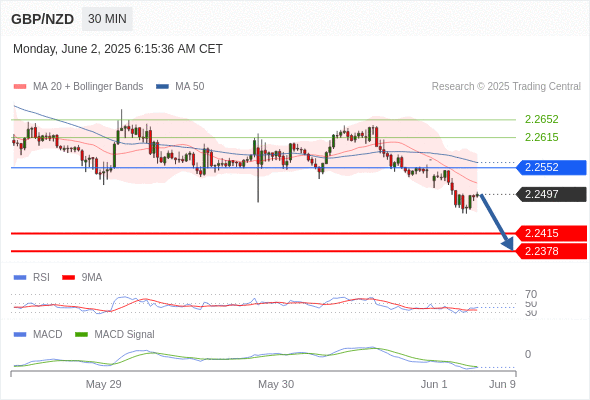Click the MA 20 + Bollinger Bands legend swatch
The width and height of the screenshot is (590, 400).
[x=20, y=87]
